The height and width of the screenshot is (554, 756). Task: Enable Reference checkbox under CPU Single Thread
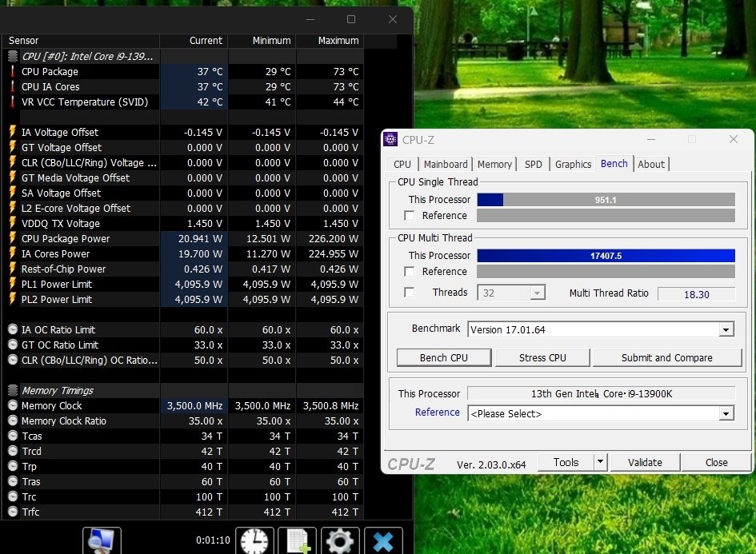coord(410,216)
